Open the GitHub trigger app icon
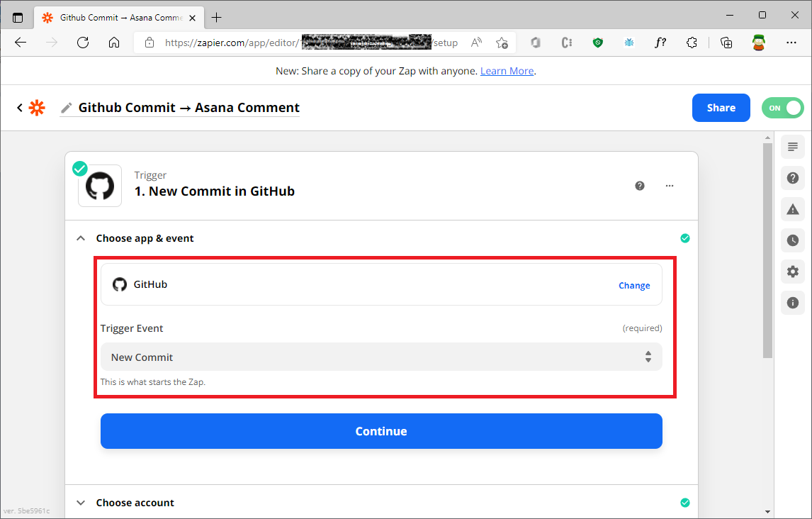812x519 pixels. point(100,186)
